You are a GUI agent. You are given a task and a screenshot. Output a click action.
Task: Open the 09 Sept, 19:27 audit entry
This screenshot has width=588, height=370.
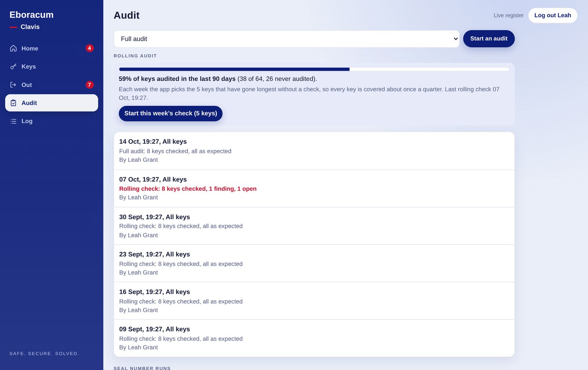[314, 338]
